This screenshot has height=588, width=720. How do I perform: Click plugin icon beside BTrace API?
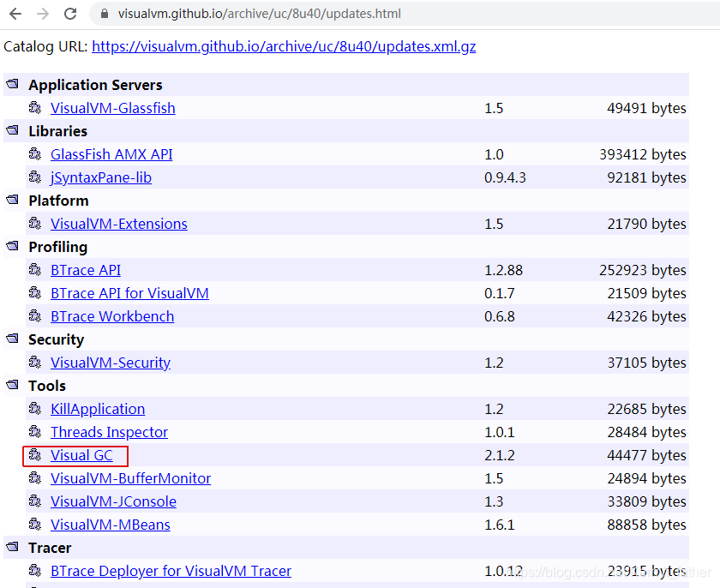point(35,269)
